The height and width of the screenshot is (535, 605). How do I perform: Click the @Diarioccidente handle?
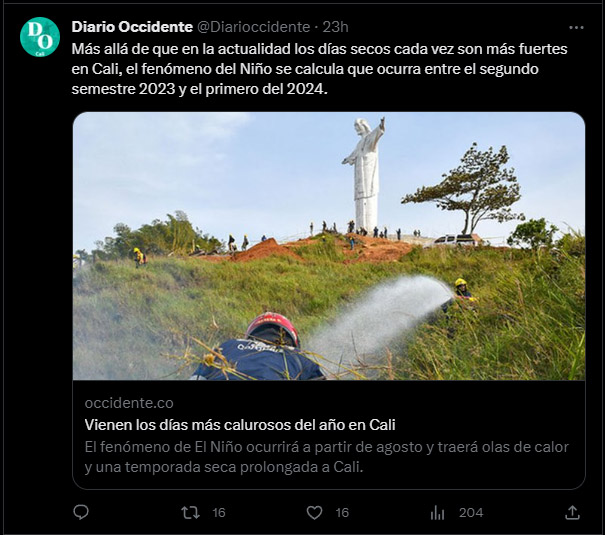(253, 27)
